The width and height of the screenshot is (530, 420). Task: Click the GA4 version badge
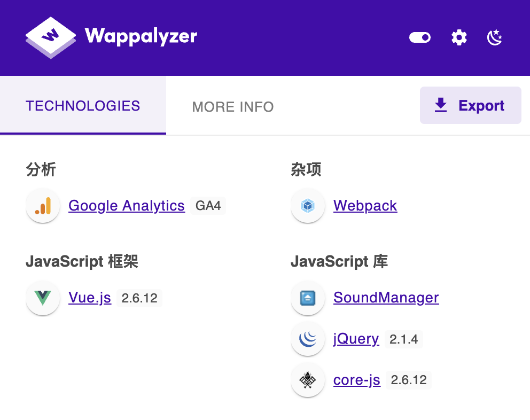coord(208,206)
